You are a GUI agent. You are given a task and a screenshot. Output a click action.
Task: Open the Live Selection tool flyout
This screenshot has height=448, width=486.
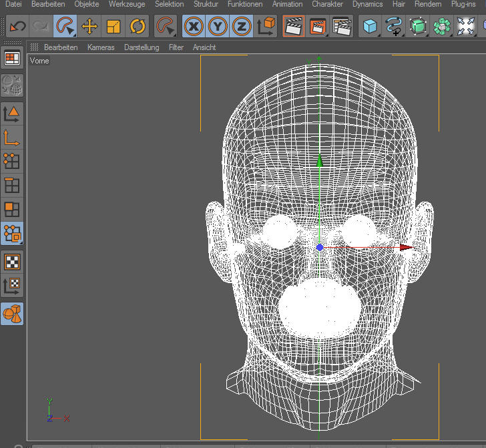[65, 27]
